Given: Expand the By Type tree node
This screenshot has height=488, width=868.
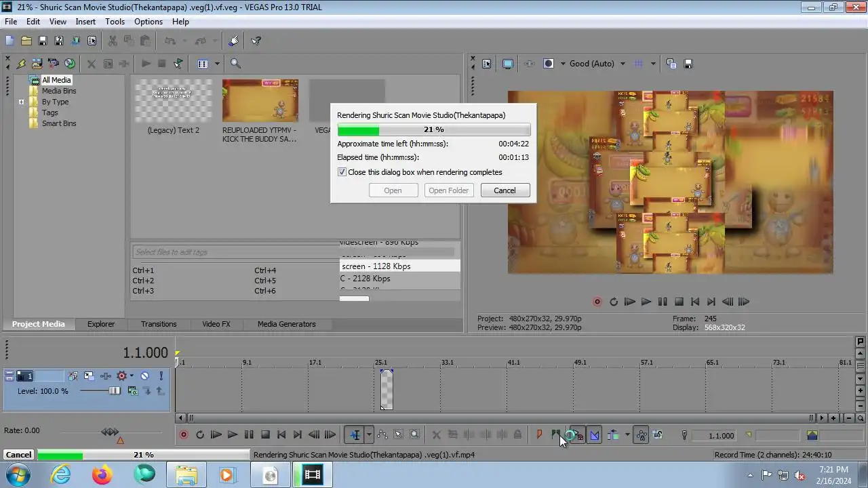Looking at the screenshot, I should (x=21, y=102).
